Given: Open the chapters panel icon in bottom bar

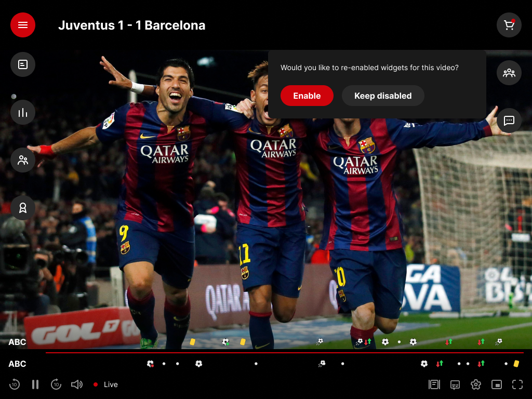Looking at the screenshot, I should pyautogui.click(x=434, y=384).
